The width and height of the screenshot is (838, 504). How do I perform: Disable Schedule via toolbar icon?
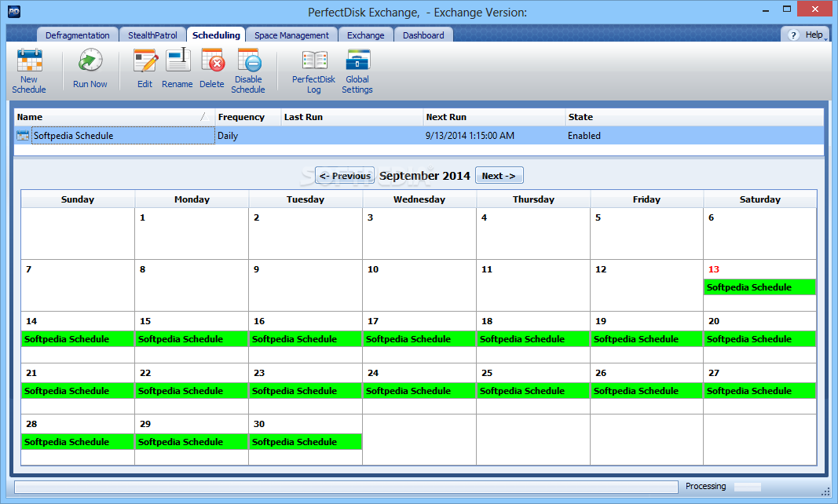248,71
